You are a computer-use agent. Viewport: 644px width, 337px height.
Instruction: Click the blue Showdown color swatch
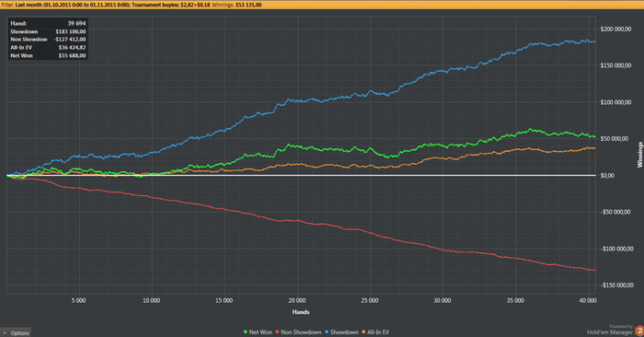point(327,332)
